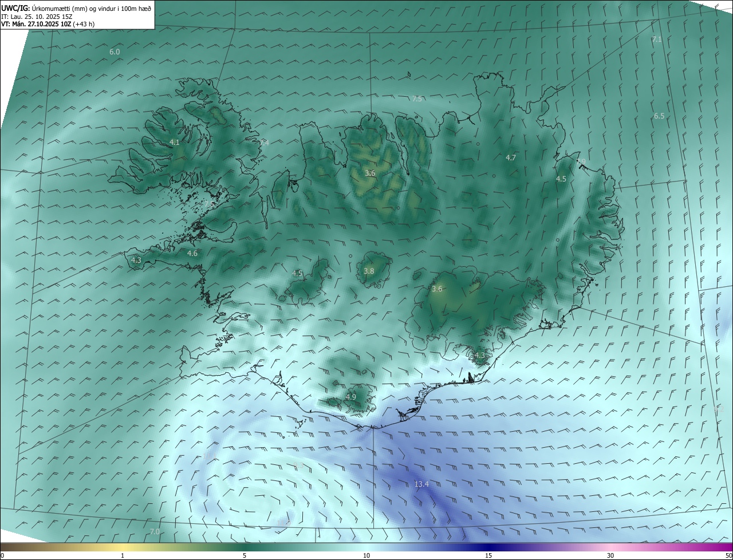Click the 13.4 value label
This screenshot has width=733, height=560.
coord(421,484)
